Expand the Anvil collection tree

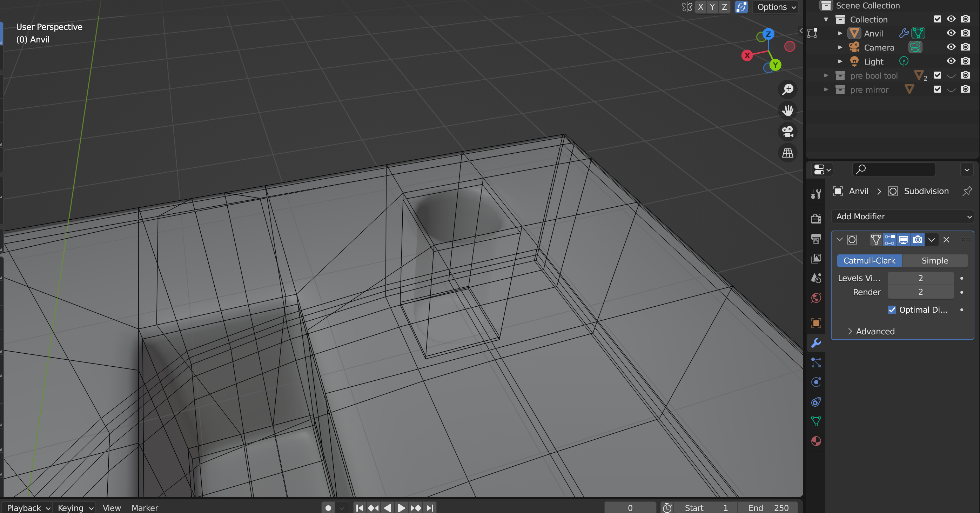(x=840, y=33)
